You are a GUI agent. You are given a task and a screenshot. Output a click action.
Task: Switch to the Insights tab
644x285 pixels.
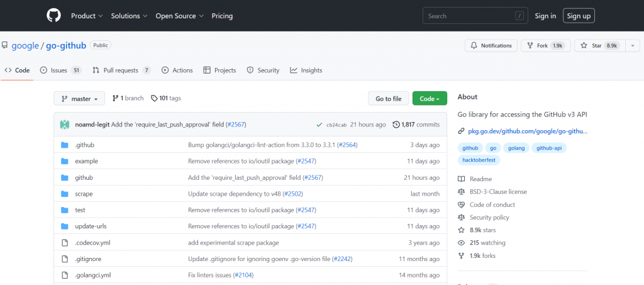click(x=306, y=70)
